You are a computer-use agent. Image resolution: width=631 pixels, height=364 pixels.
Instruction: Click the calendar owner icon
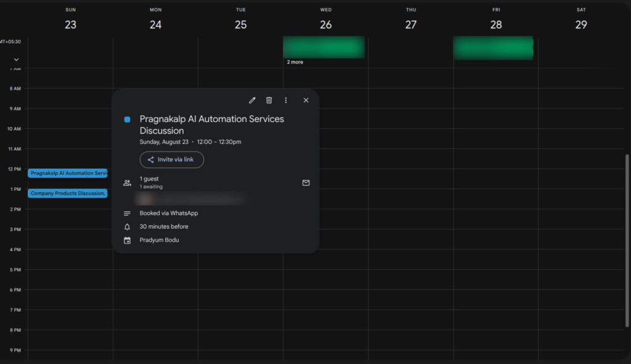pyautogui.click(x=127, y=240)
